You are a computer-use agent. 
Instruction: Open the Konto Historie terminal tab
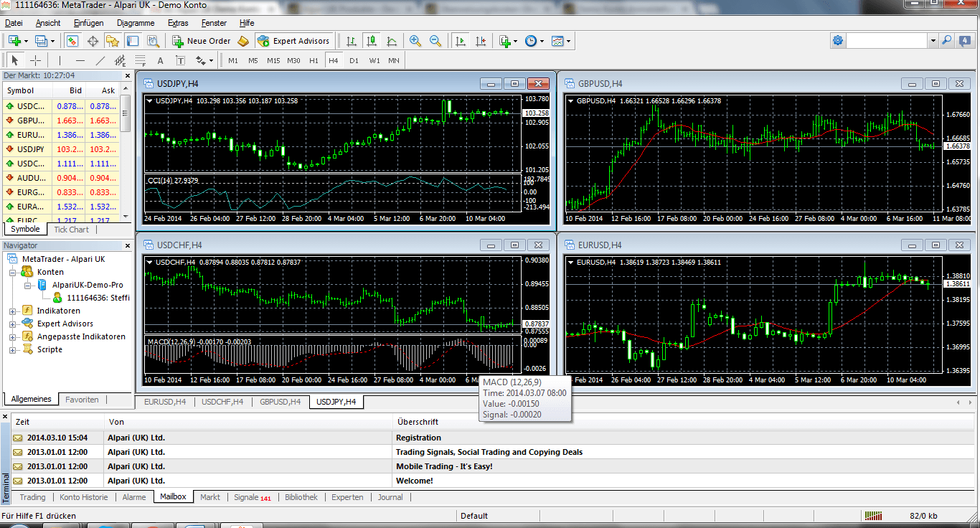[x=84, y=497]
